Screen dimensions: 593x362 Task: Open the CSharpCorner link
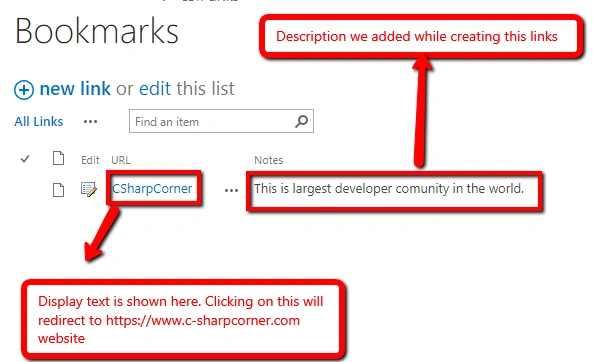[152, 188]
